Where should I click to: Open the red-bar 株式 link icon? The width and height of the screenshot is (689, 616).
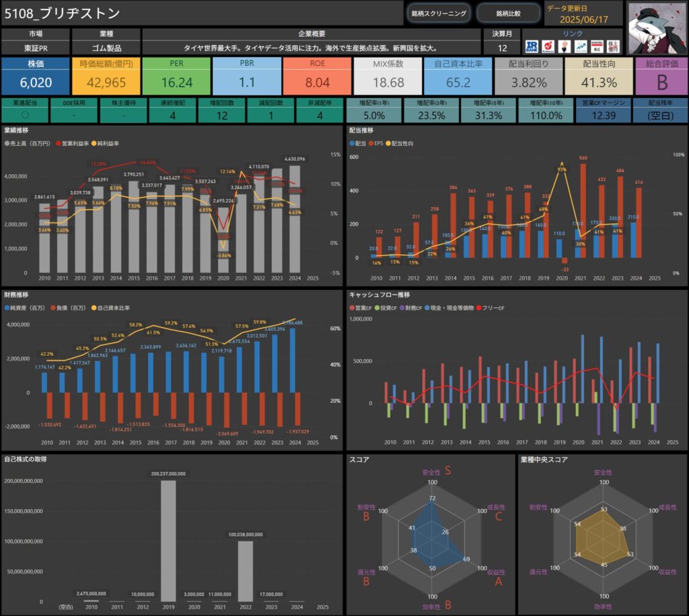click(597, 46)
